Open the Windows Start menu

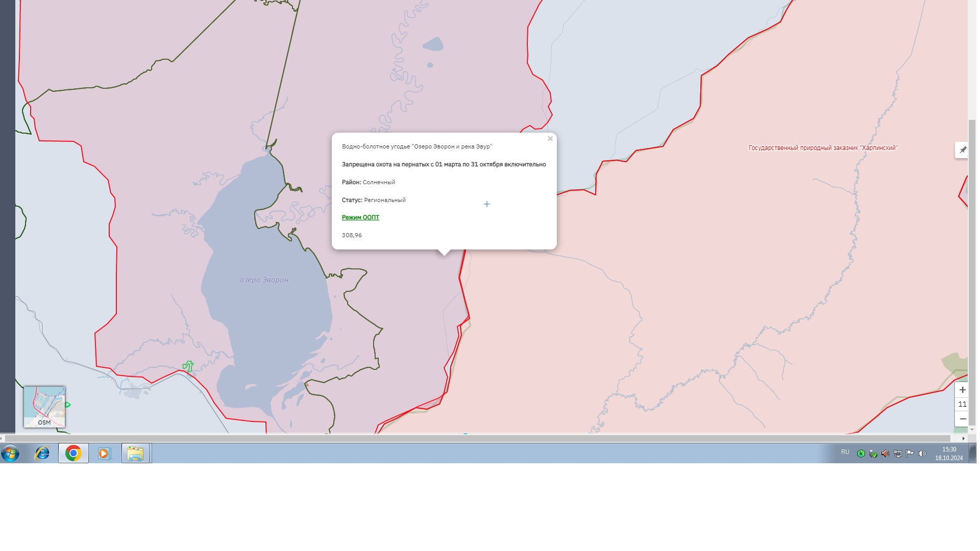(x=10, y=453)
